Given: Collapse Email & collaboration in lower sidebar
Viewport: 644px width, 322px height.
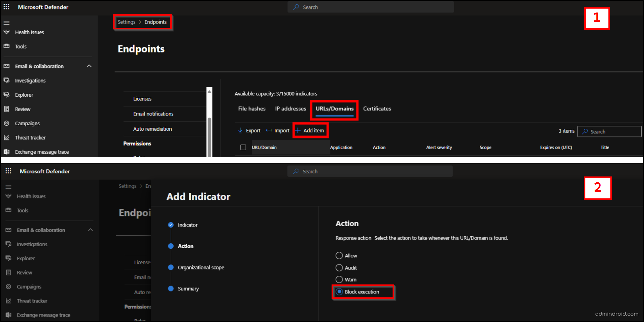Looking at the screenshot, I should pyautogui.click(x=91, y=230).
